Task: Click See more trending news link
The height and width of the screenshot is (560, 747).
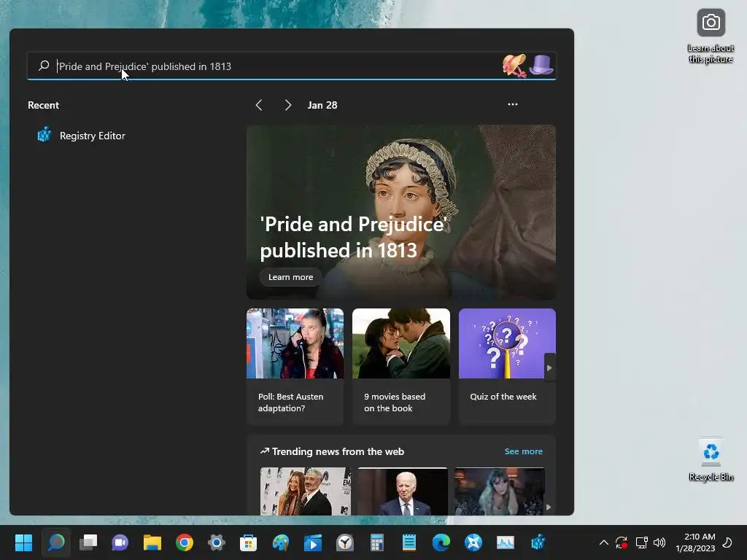Action: [x=524, y=451]
